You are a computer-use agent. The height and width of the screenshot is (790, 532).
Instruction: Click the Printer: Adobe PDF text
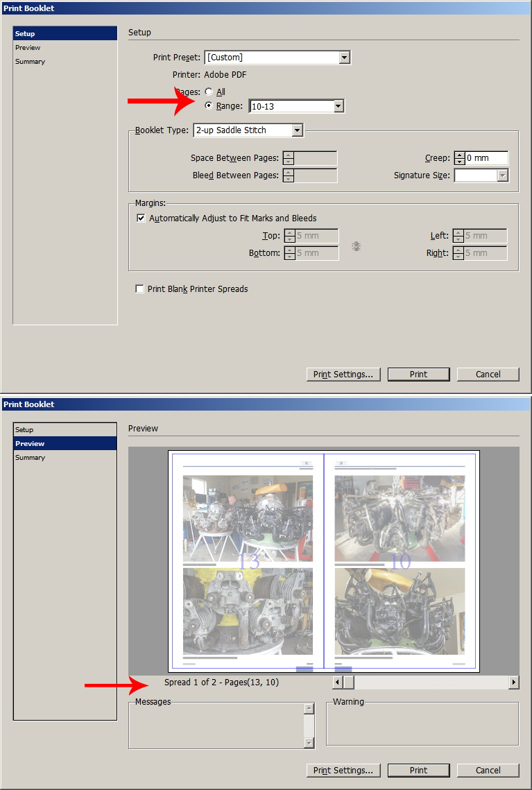209,75
